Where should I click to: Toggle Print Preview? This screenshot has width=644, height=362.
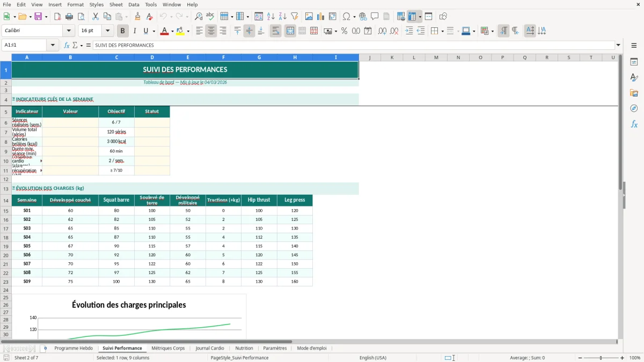[x=81, y=17]
